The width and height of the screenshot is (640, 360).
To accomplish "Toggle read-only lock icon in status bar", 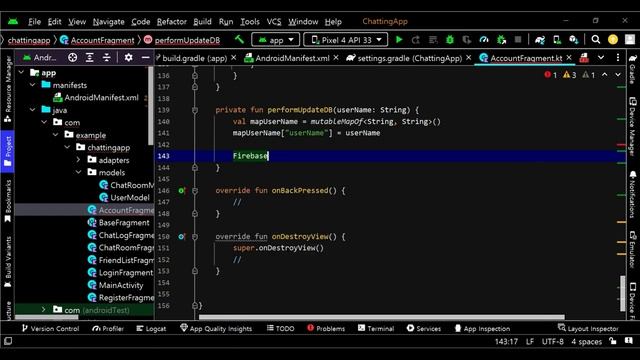I will [613, 341].
